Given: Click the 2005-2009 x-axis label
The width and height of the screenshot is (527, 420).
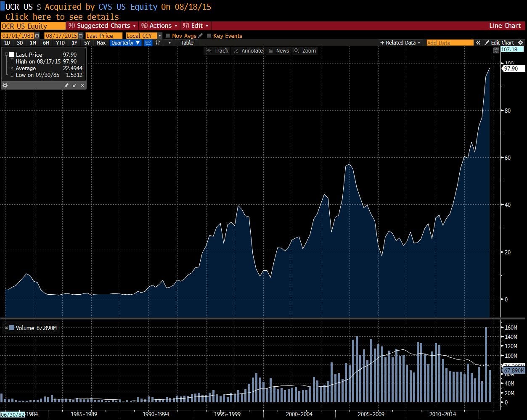Looking at the screenshot, I should click(x=371, y=414).
